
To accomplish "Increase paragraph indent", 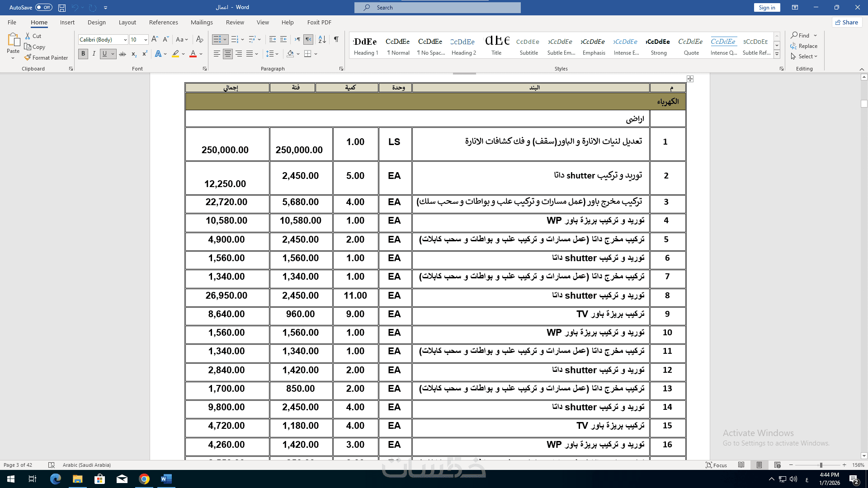I will click(283, 40).
